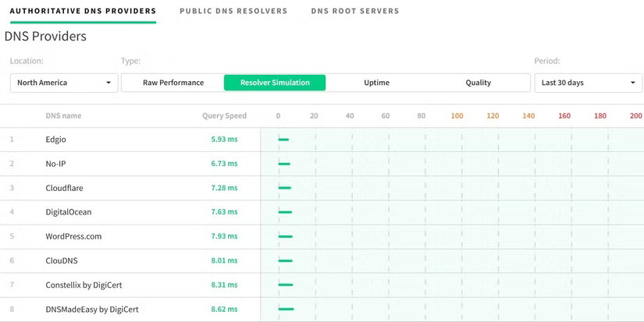Select Uptime type
Image resolution: width=644 pixels, height=322 pixels.
tap(376, 83)
